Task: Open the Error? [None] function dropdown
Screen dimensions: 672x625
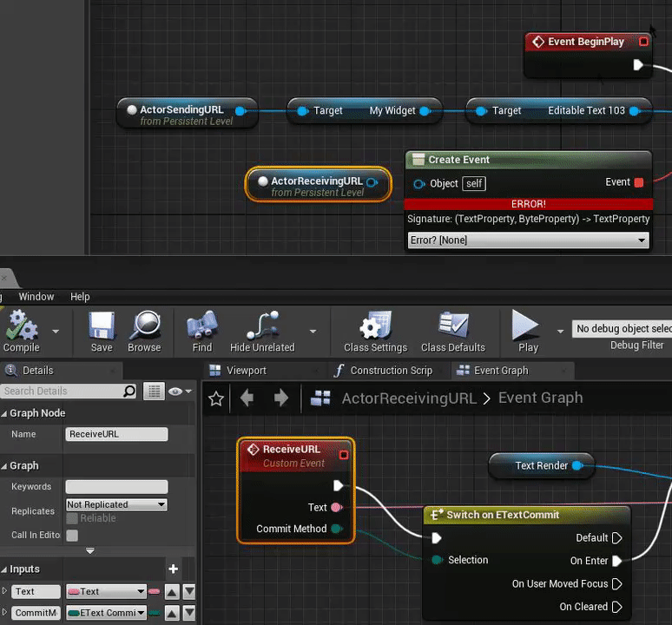Action: [x=528, y=240]
